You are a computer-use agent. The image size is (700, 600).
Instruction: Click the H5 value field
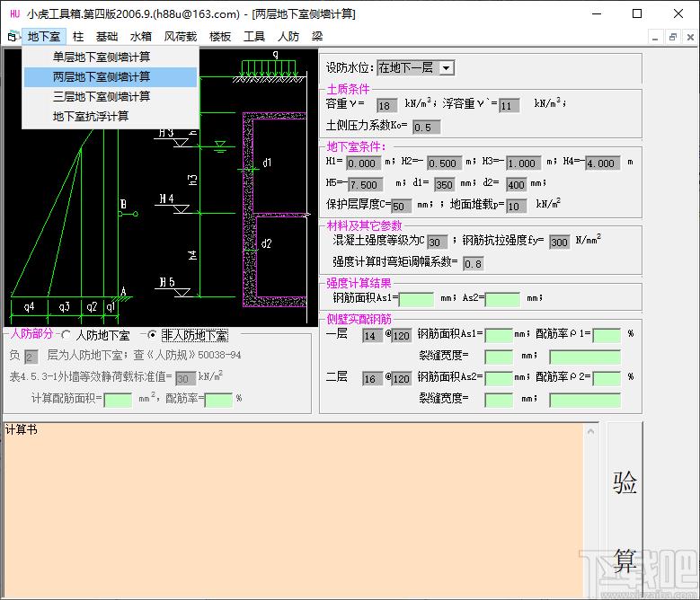coord(365,185)
